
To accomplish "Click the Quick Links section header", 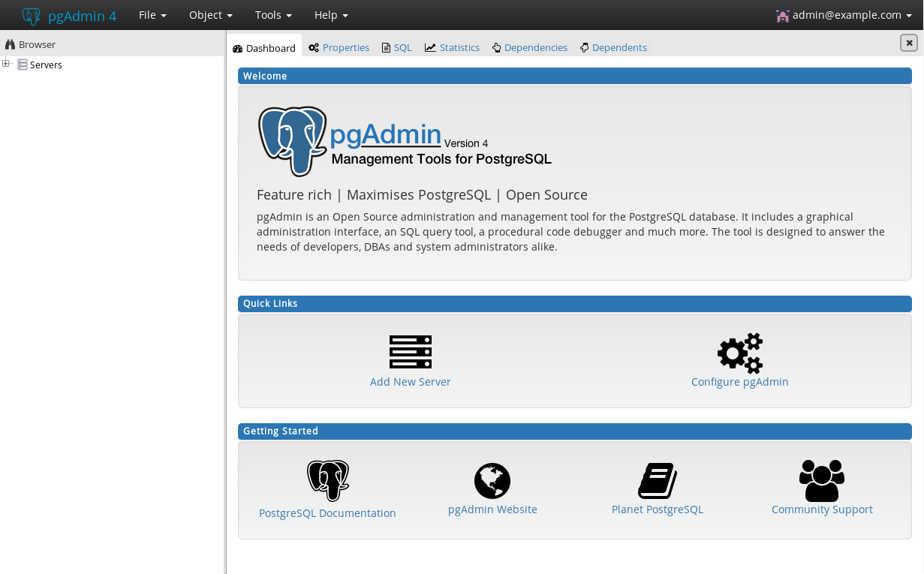I will (x=575, y=304).
